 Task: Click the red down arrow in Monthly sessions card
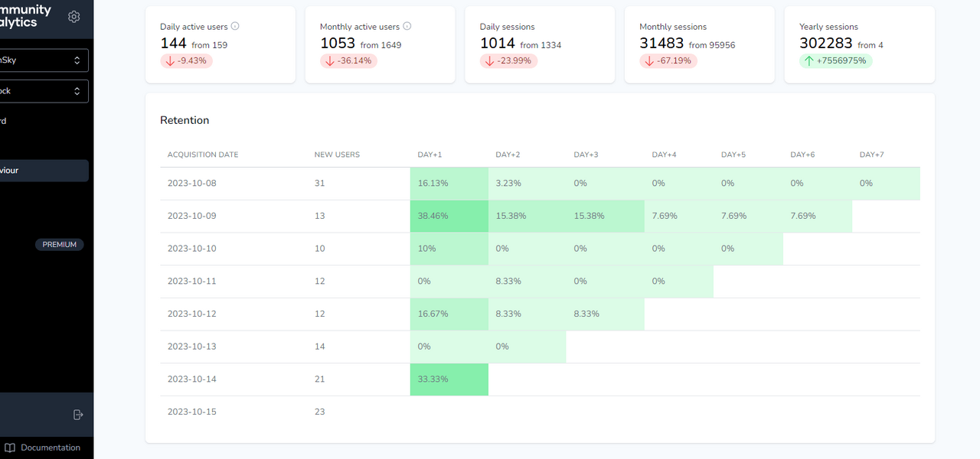click(x=648, y=60)
